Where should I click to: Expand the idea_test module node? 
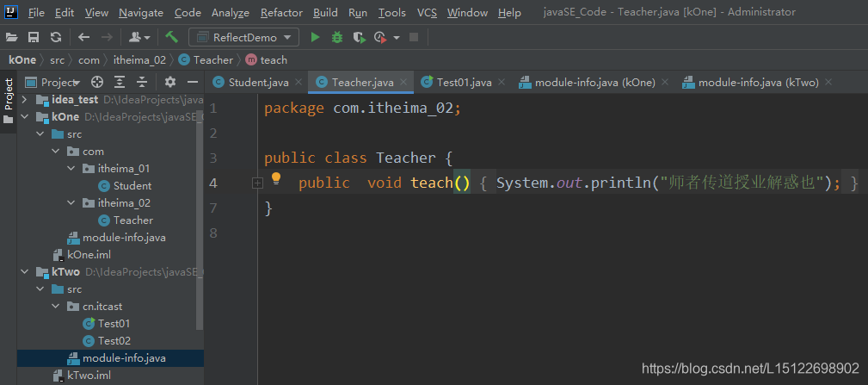tap(24, 100)
